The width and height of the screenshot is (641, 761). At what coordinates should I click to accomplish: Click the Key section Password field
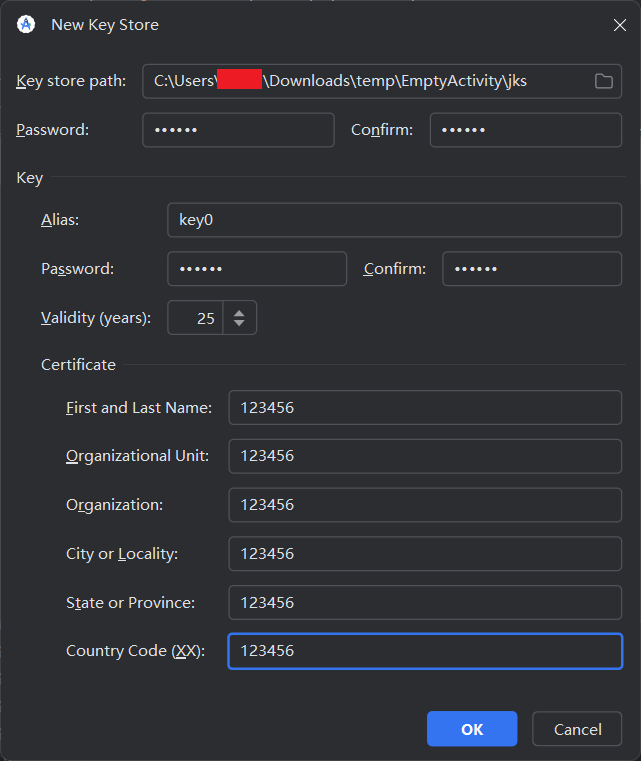256,269
